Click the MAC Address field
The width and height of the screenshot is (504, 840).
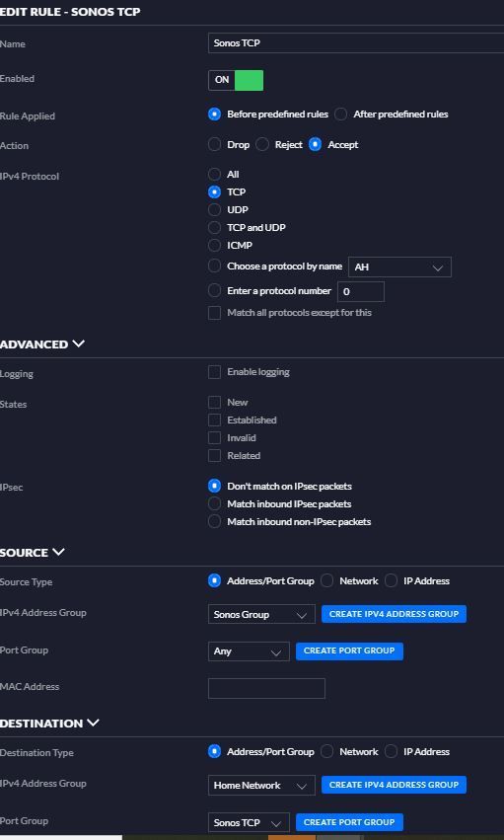(x=266, y=688)
